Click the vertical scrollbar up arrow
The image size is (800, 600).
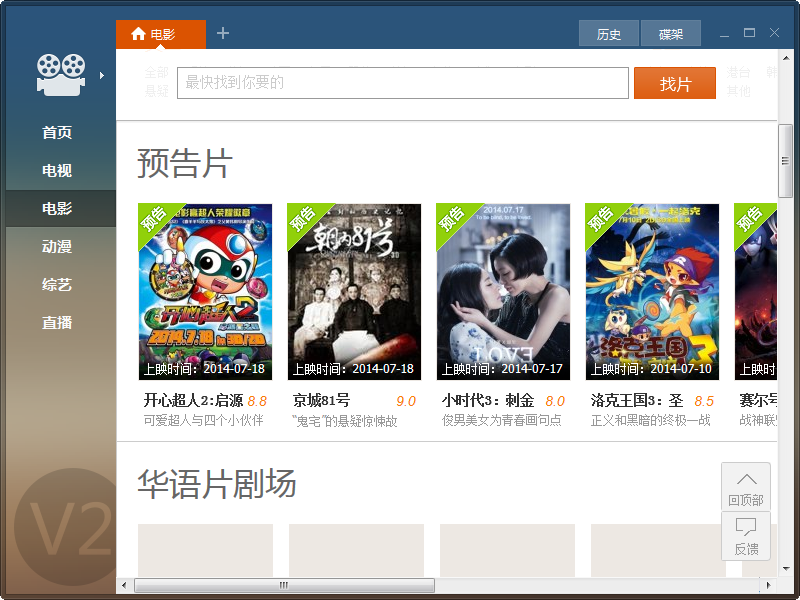pos(785,58)
